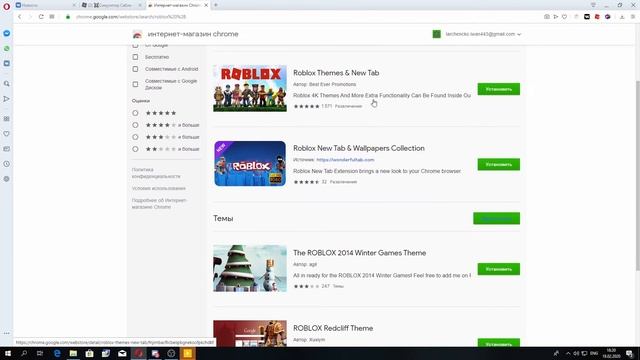Open the Opera main menu logo
This screenshot has height=360, width=640.
click(6, 6)
